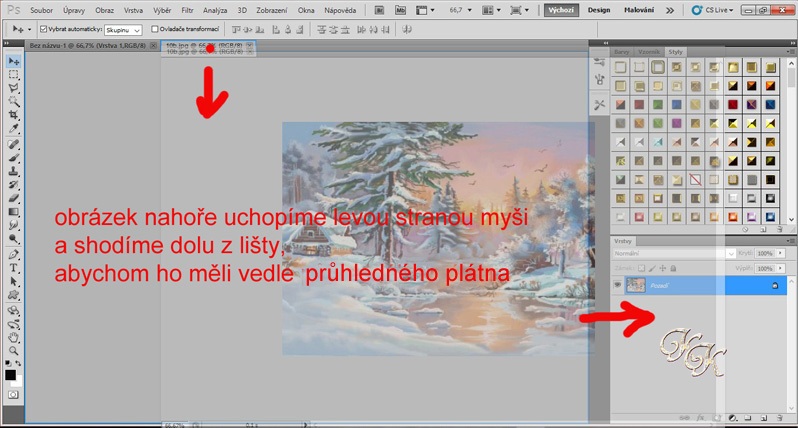This screenshot has height=428, width=798.
Task: Add a layer style with the fx icon
Action: coord(701,418)
